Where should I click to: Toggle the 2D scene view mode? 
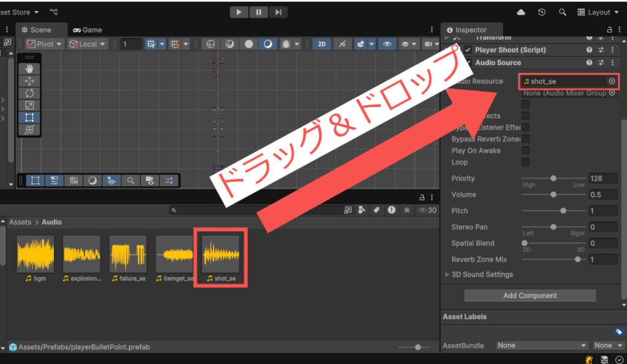[x=322, y=44]
